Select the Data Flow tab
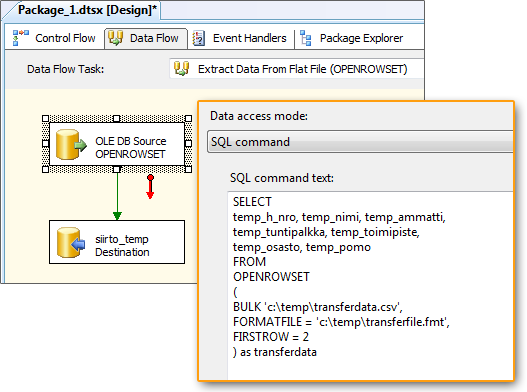Image resolution: width=527 pixels, height=392 pixels. pyautogui.click(x=146, y=38)
